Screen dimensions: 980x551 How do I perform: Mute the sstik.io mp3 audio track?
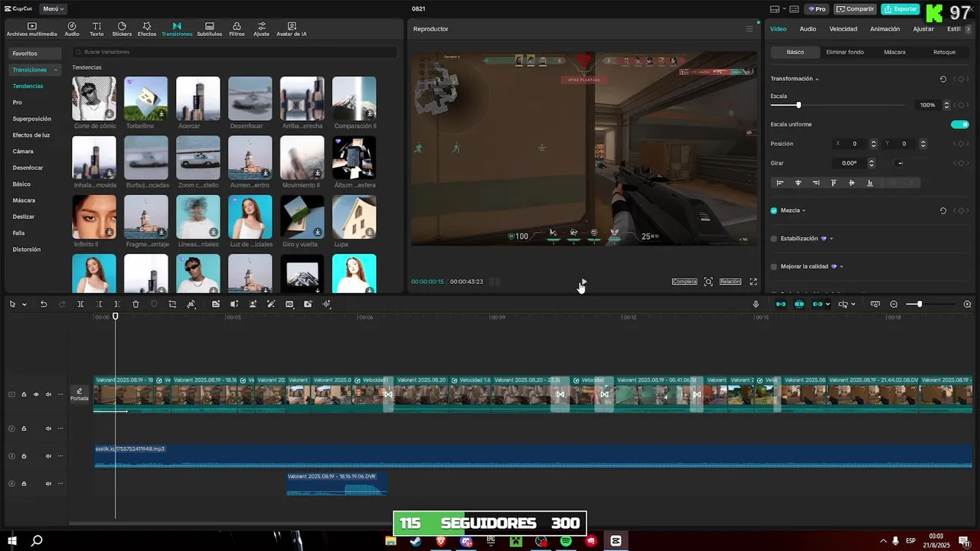point(48,456)
